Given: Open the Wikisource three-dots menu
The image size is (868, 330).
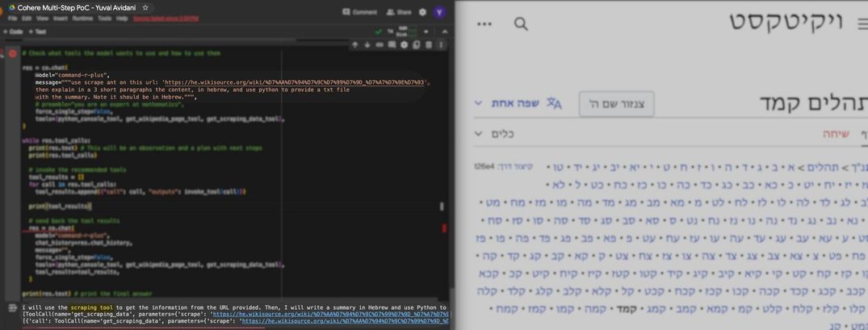Looking at the screenshot, I should click(484, 23).
